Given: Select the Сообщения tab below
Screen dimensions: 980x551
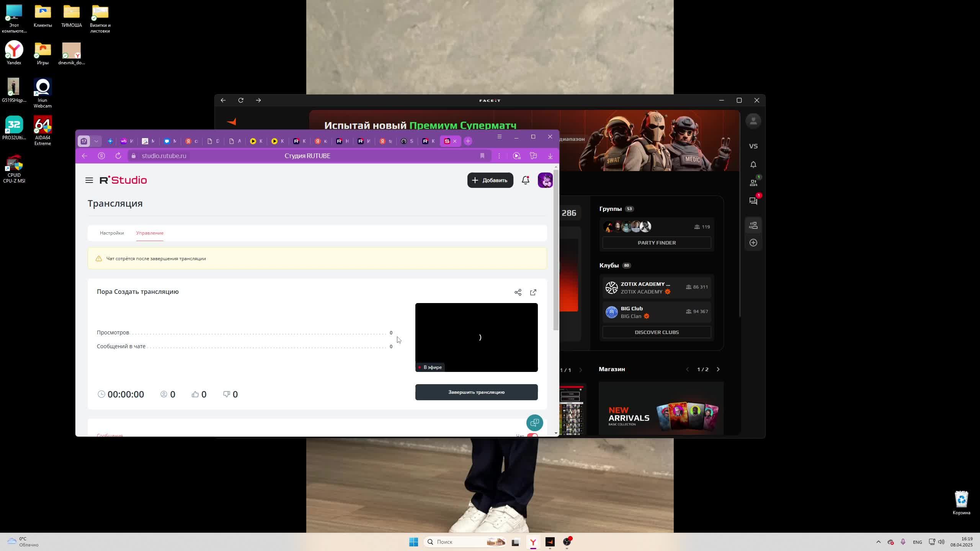Looking at the screenshot, I should [110, 435].
